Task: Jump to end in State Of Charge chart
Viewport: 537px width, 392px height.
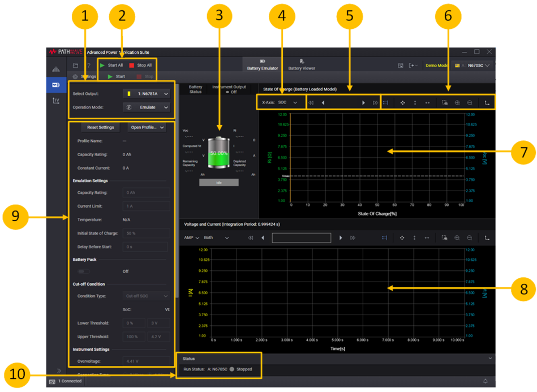Action: point(375,103)
